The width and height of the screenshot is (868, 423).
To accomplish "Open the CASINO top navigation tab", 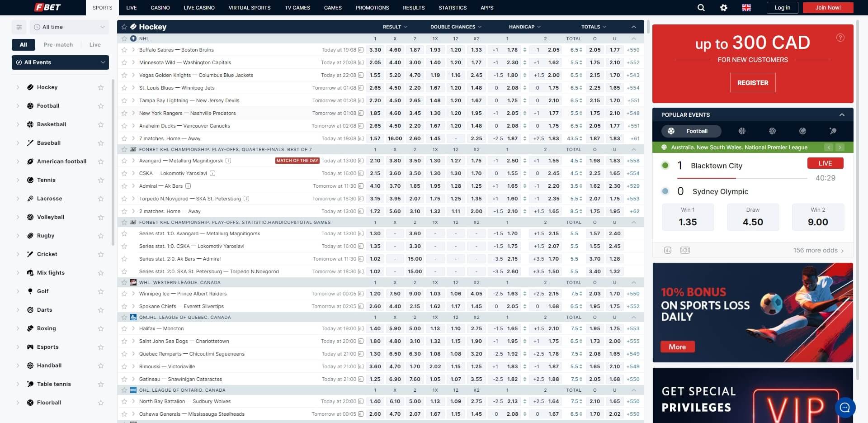I will [x=160, y=8].
